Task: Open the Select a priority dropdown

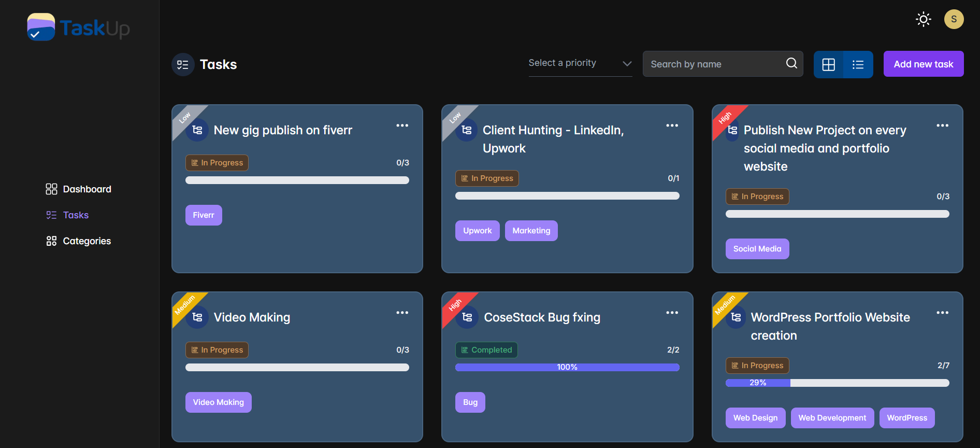Action: (x=580, y=63)
